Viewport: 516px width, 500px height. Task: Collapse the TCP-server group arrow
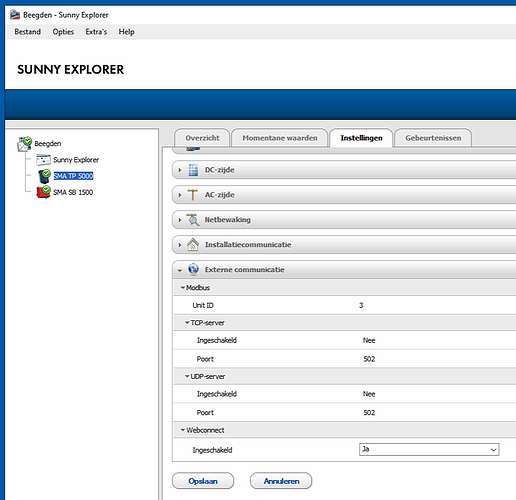(187, 322)
